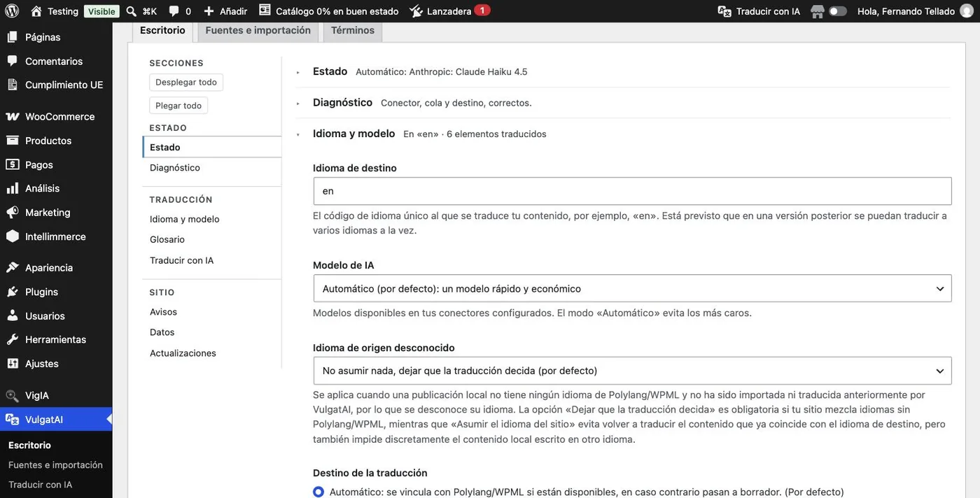980x498 pixels.
Task: Go to Actualizaciones section link
Action: [x=183, y=353]
